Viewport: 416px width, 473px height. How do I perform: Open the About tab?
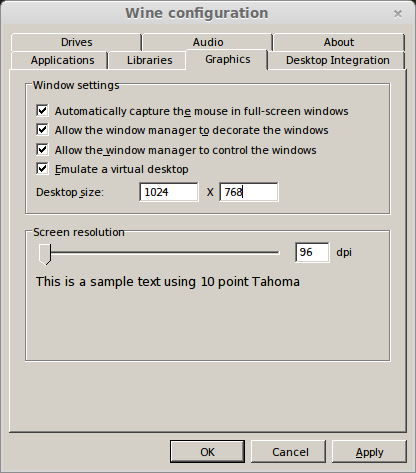pos(339,42)
